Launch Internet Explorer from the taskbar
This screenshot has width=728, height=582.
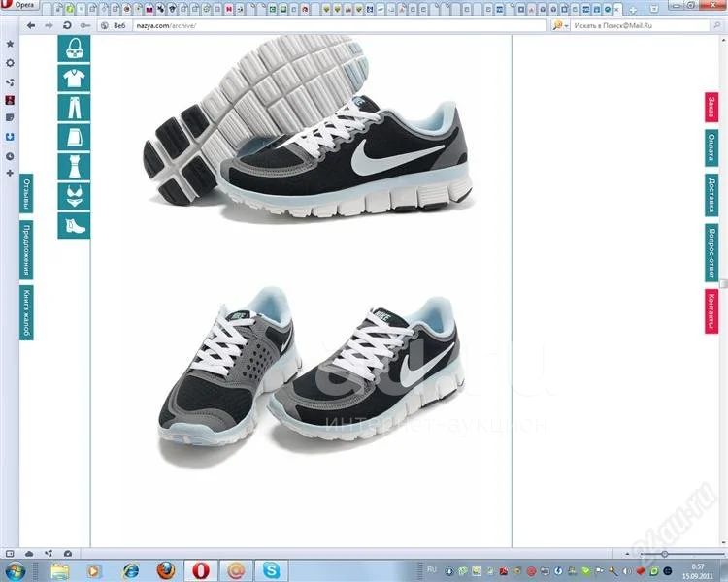click(x=131, y=571)
